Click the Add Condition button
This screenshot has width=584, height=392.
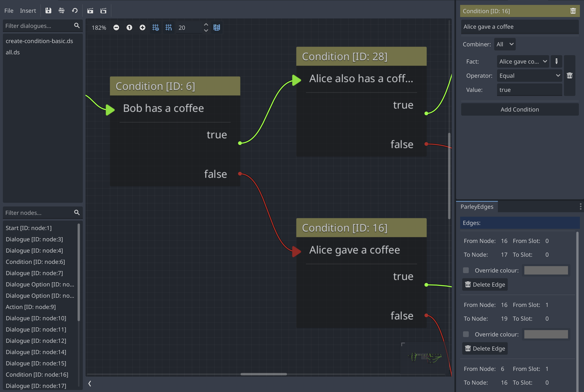pos(520,109)
